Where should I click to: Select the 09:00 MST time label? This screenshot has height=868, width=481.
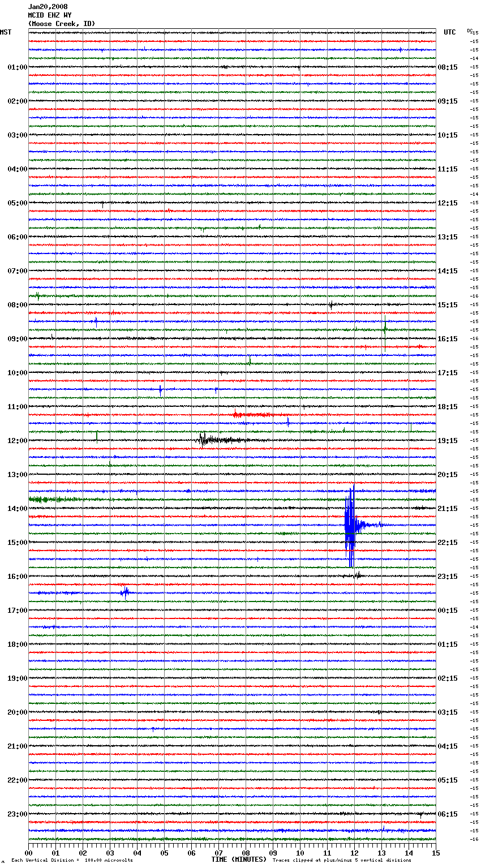18,339
